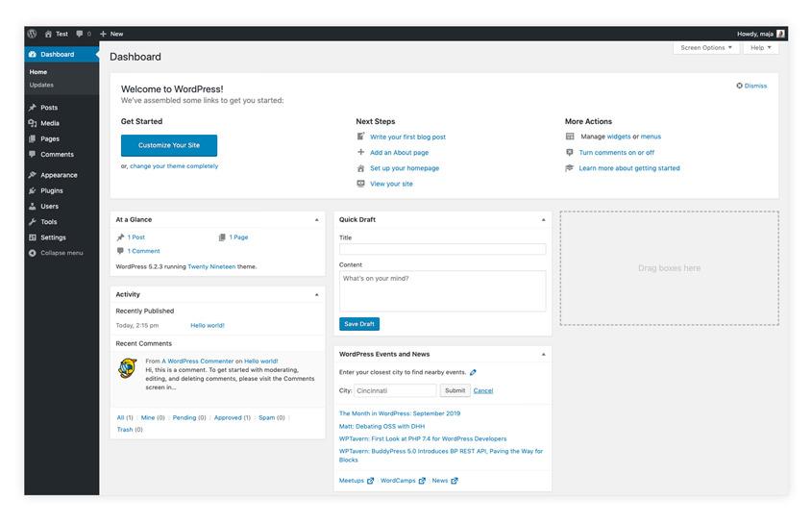Click the Customize Your Site button
Viewport: 812px width, 524px height.
[169, 145]
